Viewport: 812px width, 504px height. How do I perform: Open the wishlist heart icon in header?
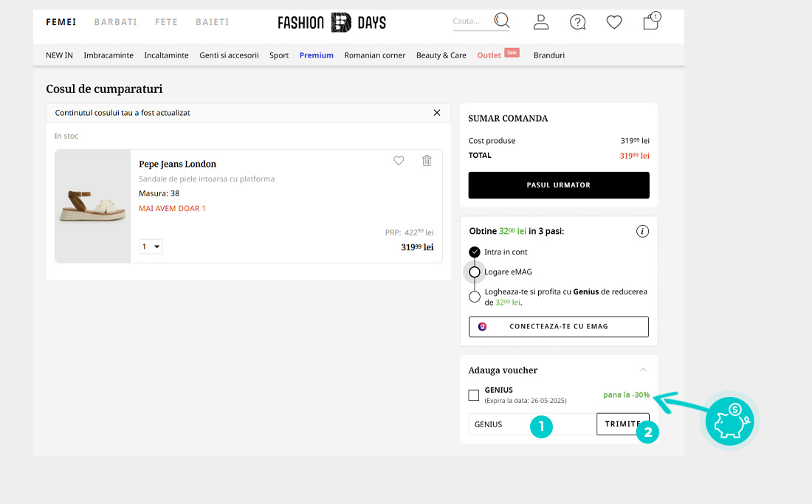pos(614,22)
